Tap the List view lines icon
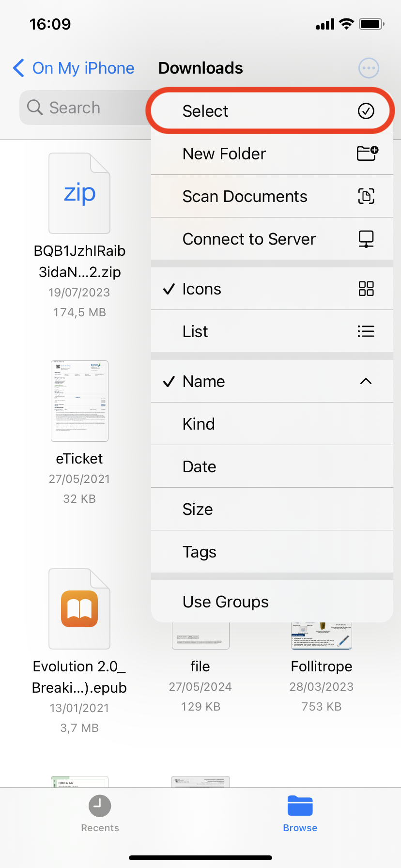This screenshot has width=401, height=868. [366, 331]
